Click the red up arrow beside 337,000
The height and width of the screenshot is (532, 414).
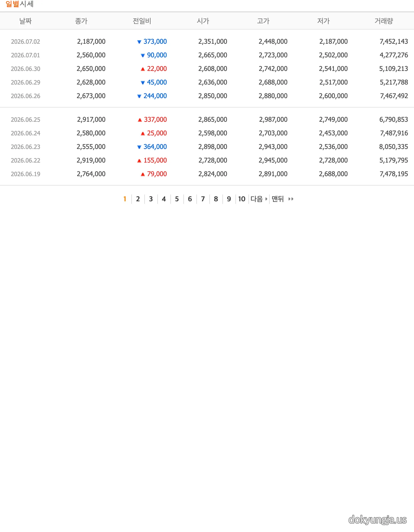point(140,120)
